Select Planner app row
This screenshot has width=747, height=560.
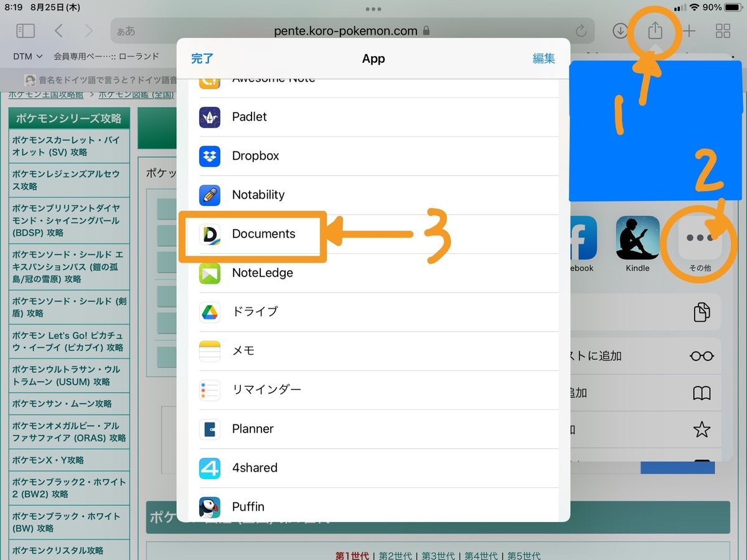(378, 429)
